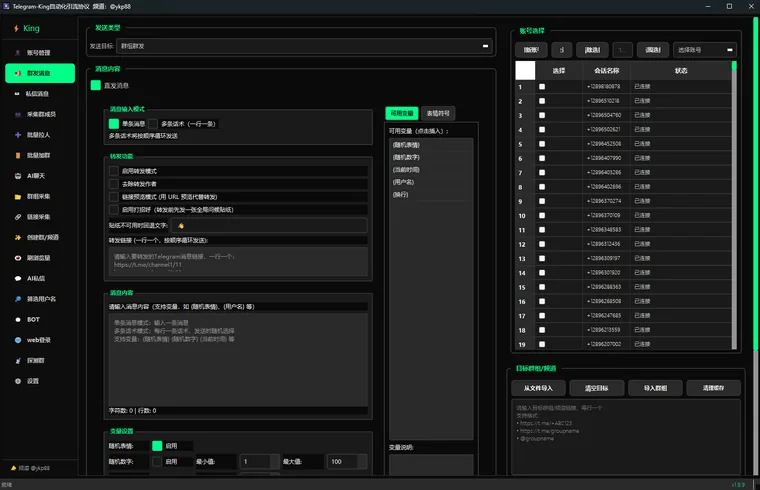The height and width of the screenshot is (490, 760).
Task: Check the account row 18 checkbox
Action: [542, 330]
